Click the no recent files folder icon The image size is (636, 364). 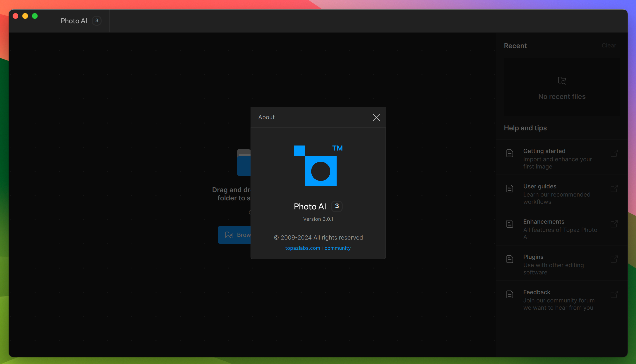pos(562,80)
